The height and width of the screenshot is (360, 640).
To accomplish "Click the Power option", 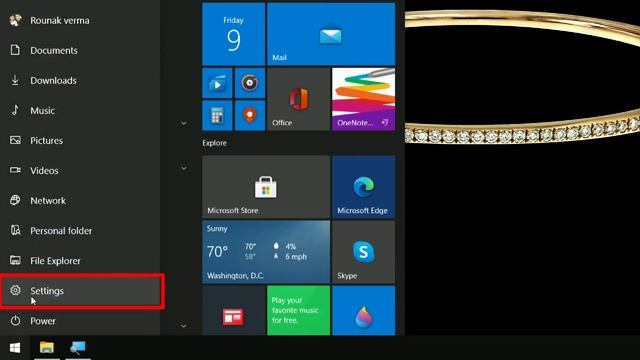I will coord(80,321).
